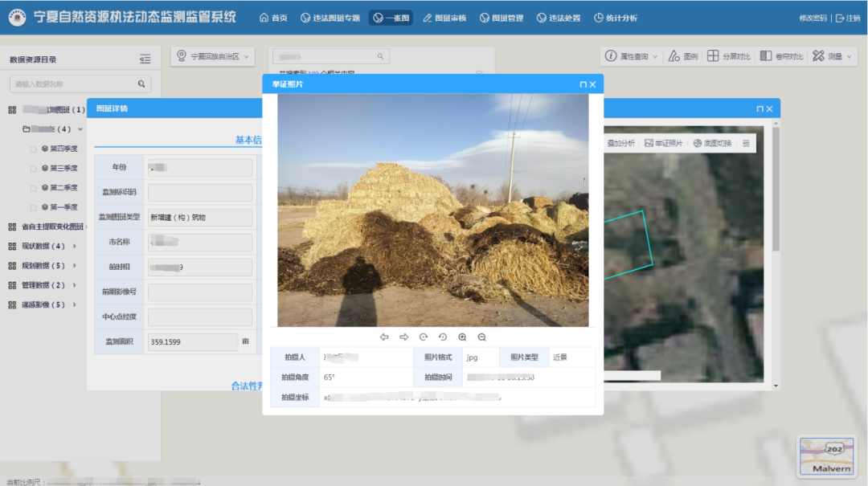Click the 修改密码 link
Viewport: 868px width, 486px height.
(813, 18)
